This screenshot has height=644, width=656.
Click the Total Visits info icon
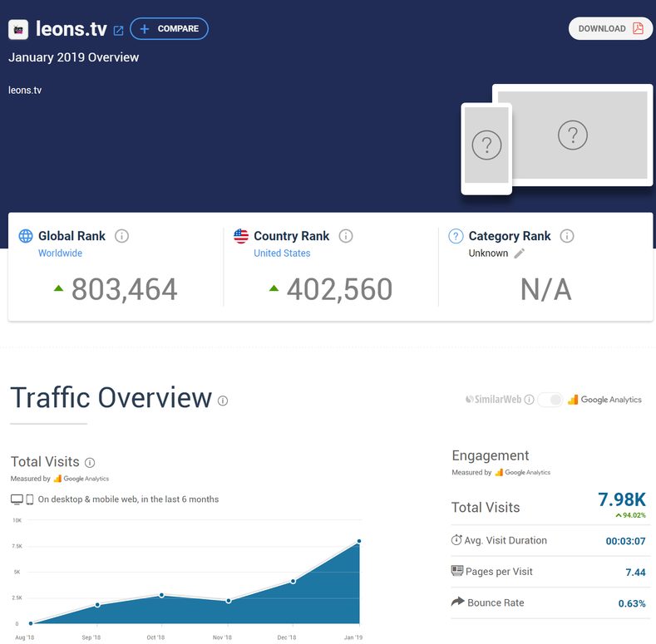(x=90, y=463)
